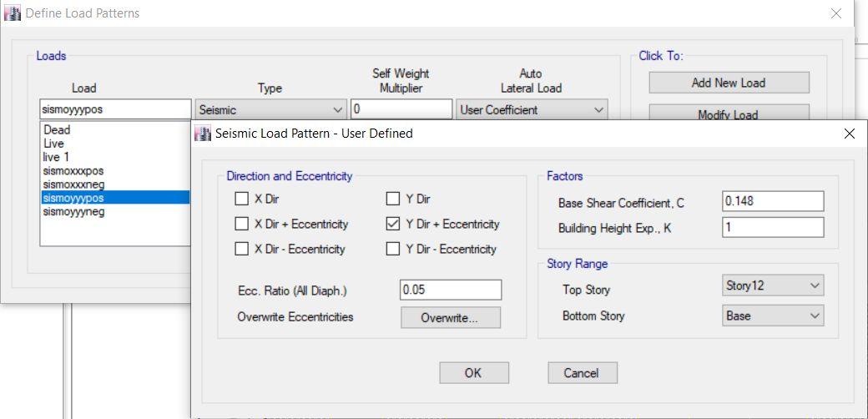The width and height of the screenshot is (868, 419).
Task: Enable Y Dir - Eccentricity option
Action: (x=393, y=250)
